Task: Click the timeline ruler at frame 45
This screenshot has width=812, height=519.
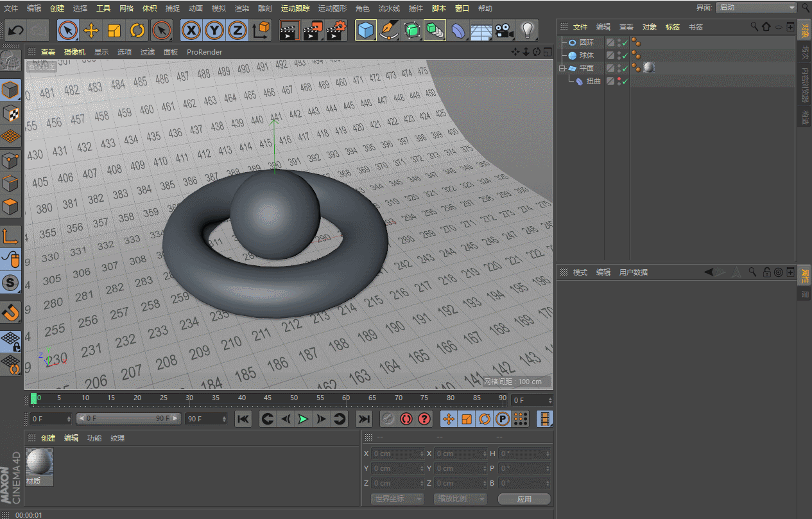Action: [267, 398]
